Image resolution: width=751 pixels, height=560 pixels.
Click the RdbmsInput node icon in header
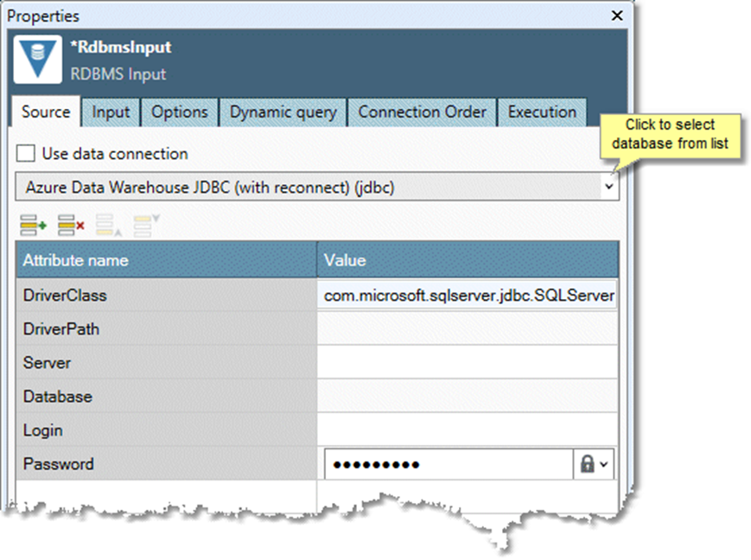tap(38, 60)
